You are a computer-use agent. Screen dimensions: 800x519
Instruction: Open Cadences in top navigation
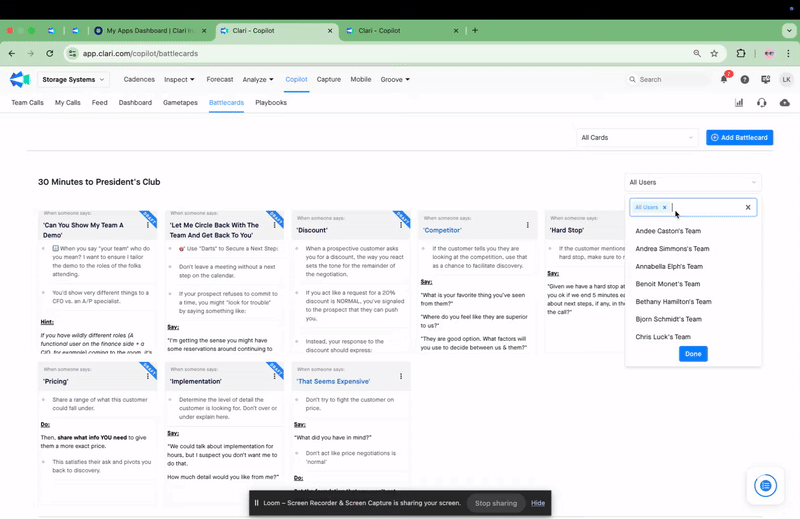pyautogui.click(x=139, y=79)
